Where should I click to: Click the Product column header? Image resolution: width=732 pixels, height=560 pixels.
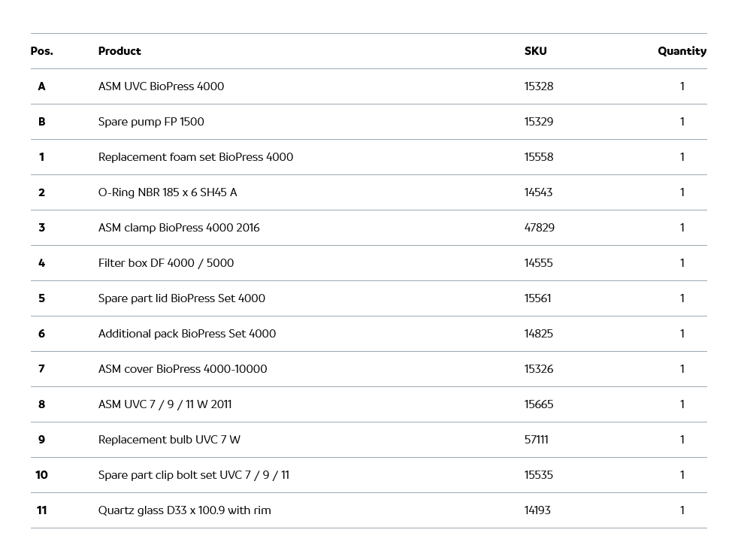click(119, 51)
